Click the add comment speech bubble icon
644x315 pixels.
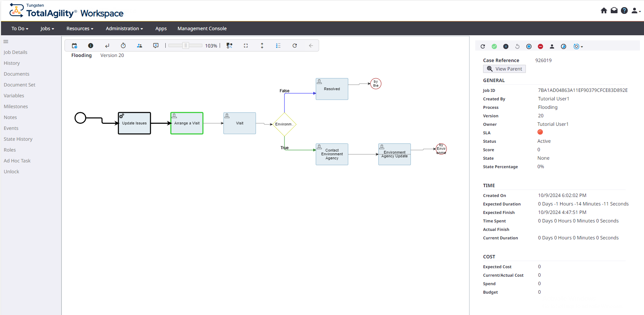point(156,46)
